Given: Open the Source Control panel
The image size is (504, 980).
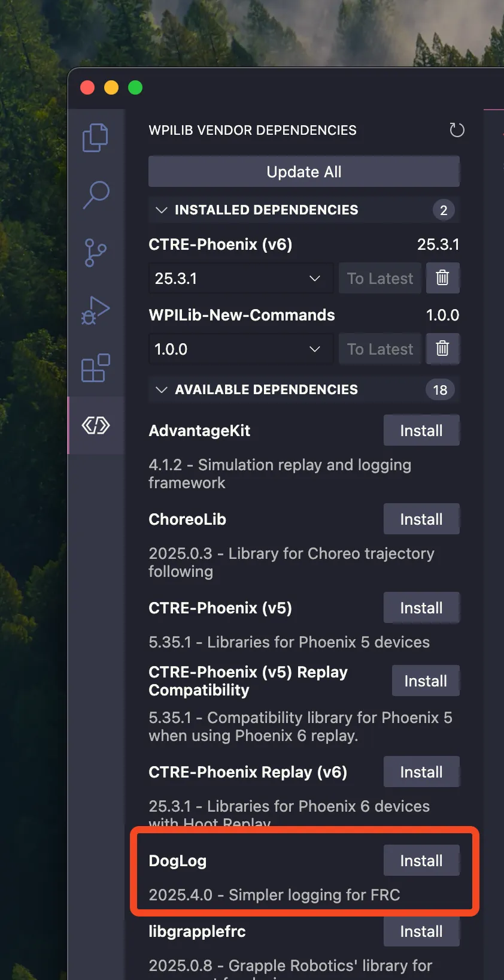Looking at the screenshot, I should pyautogui.click(x=96, y=252).
